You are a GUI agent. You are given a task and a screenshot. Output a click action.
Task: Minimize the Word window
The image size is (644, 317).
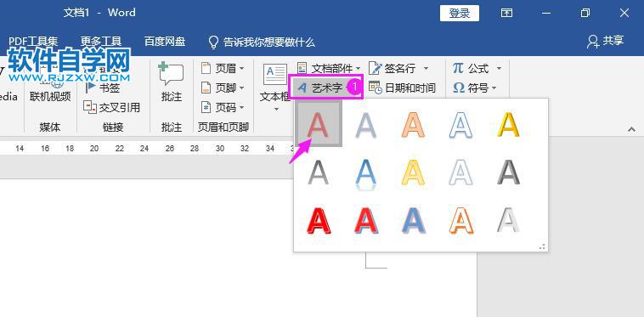point(545,13)
